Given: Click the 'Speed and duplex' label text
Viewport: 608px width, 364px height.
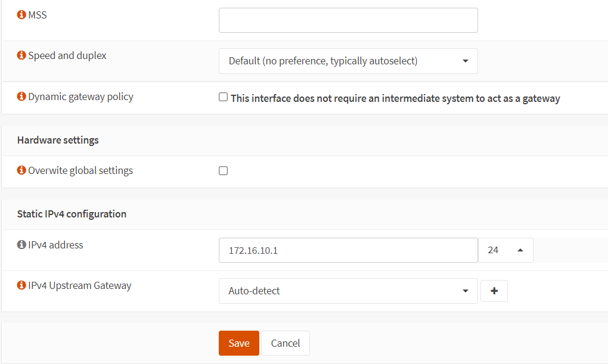Looking at the screenshot, I should [67, 55].
